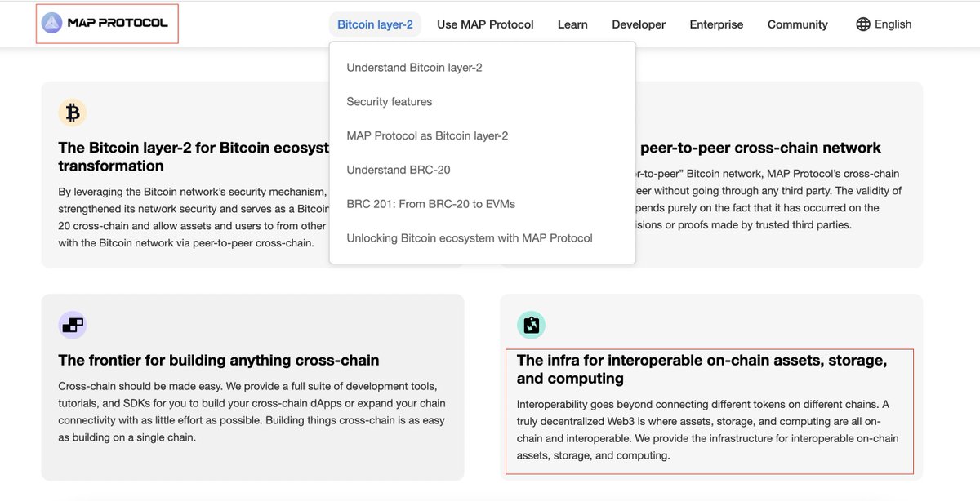
Task: Open the Learn nav menu
Action: pos(572,24)
